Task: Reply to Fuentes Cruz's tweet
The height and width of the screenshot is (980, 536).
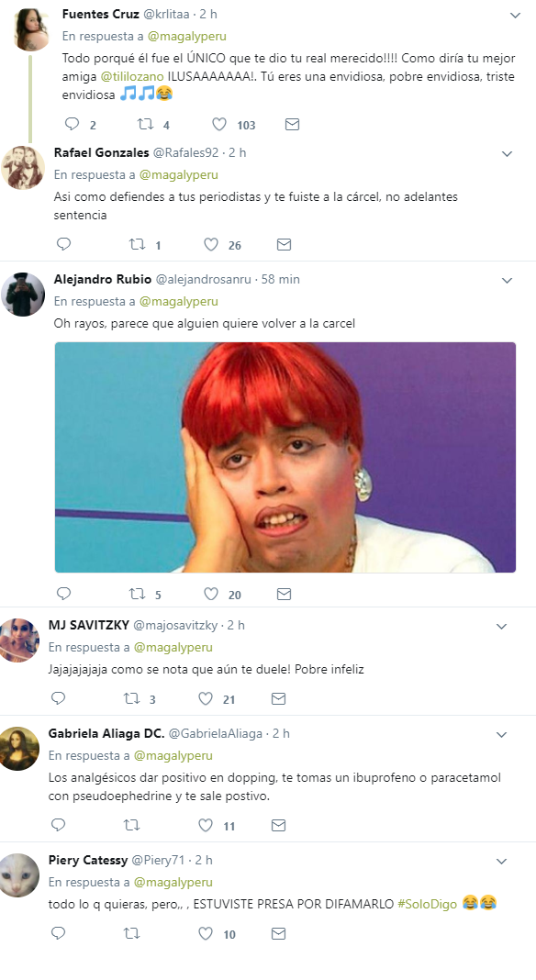Action: click(73, 125)
